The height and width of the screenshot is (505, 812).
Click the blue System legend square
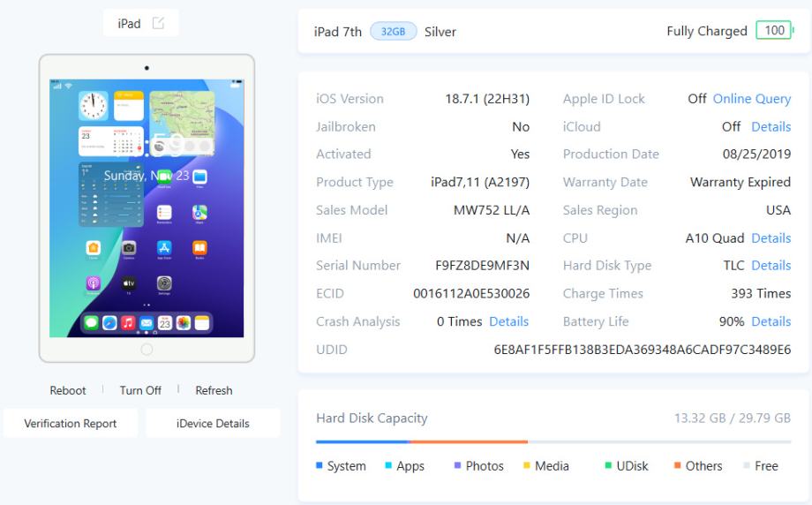319,465
